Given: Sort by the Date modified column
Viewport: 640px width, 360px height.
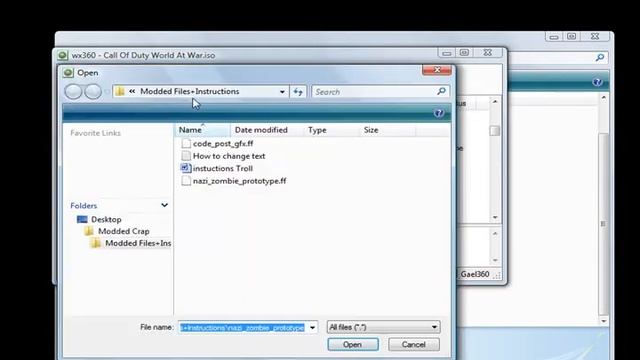Looking at the screenshot, I should (267, 130).
